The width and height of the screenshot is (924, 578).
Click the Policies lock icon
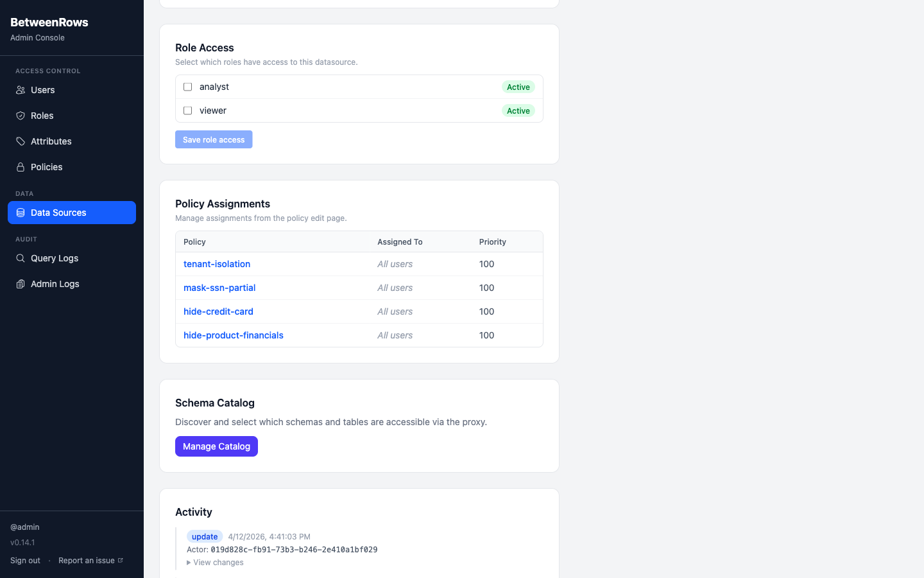point(21,167)
